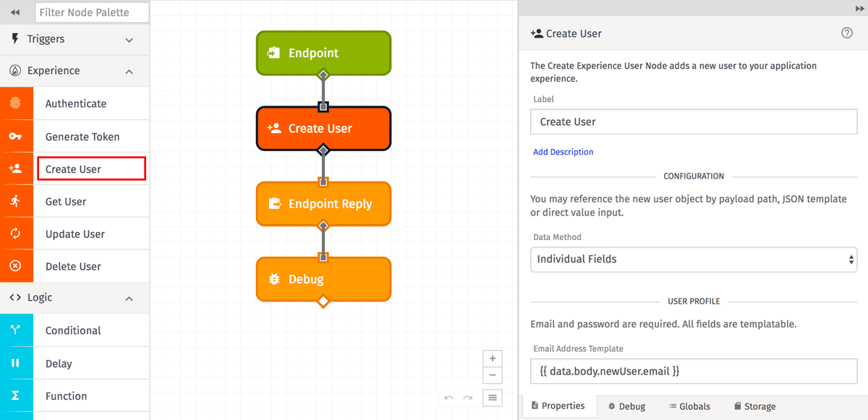Undo the last canvas change
This screenshot has height=420, width=868.
click(449, 398)
